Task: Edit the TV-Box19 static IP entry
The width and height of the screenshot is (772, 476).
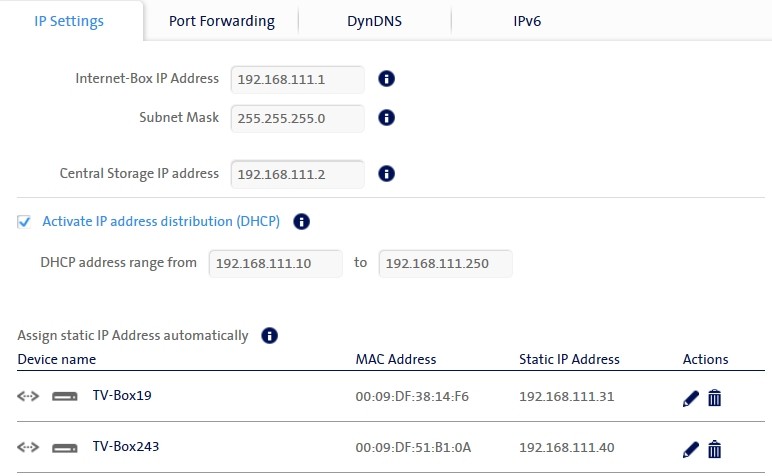Action: [x=690, y=398]
